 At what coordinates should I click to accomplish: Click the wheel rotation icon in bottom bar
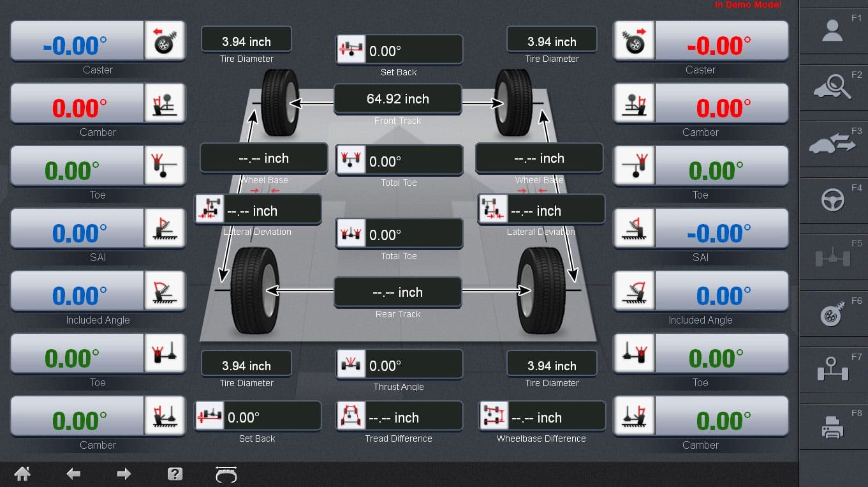coord(226,474)
